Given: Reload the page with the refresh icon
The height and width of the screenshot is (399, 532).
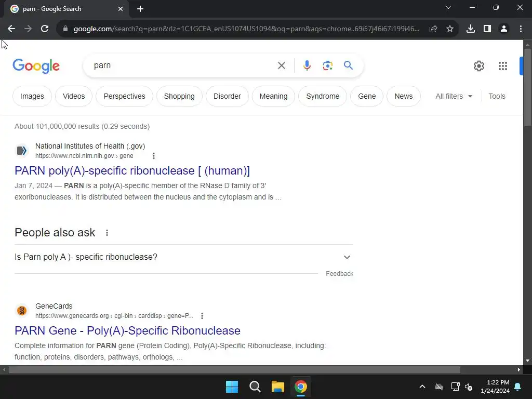Looking at the screenshot, I should coord(45,29).
